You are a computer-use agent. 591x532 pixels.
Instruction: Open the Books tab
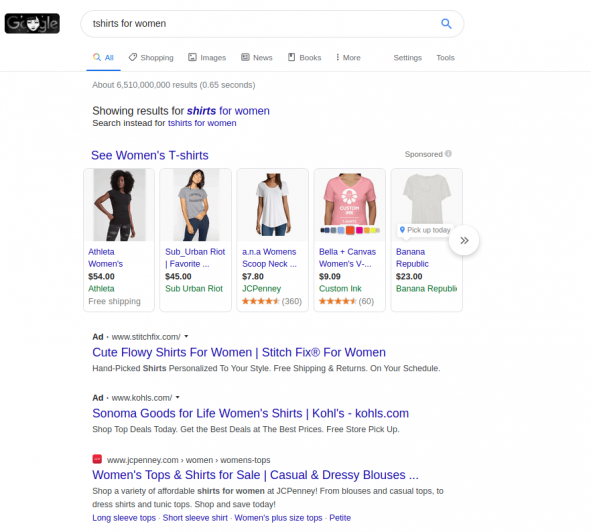(x=305, y=58)
